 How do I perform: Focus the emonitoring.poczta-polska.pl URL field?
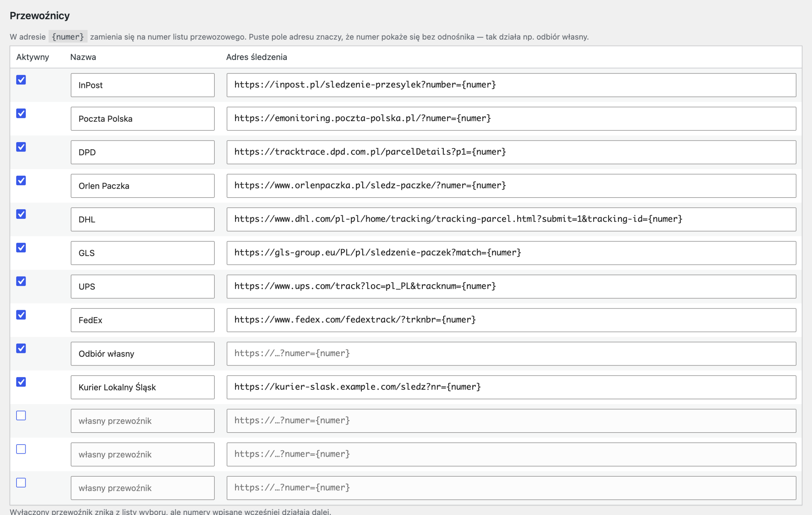(x=511, y=119)
